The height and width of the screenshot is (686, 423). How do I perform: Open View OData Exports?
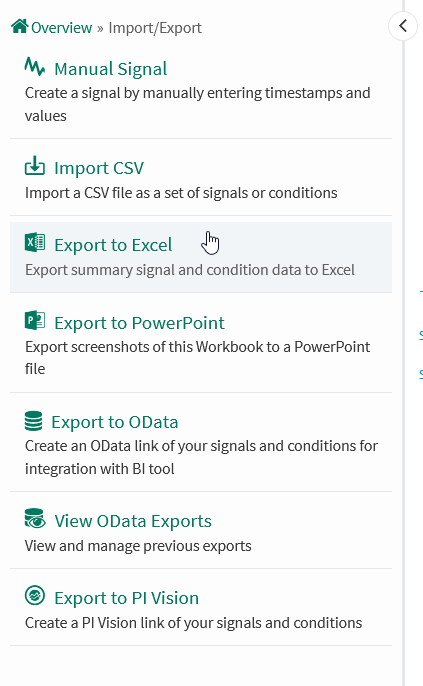click(133, 521)
